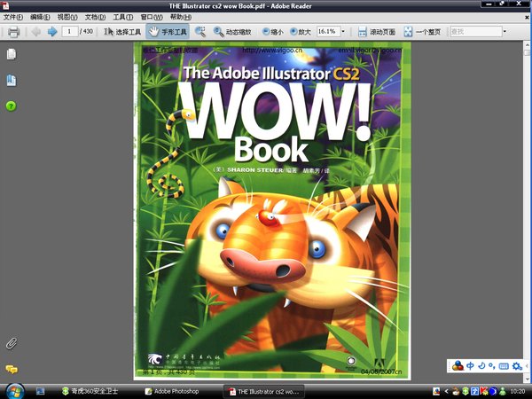
Task: Open the 文档(D) menu
Action: [95, 17]
